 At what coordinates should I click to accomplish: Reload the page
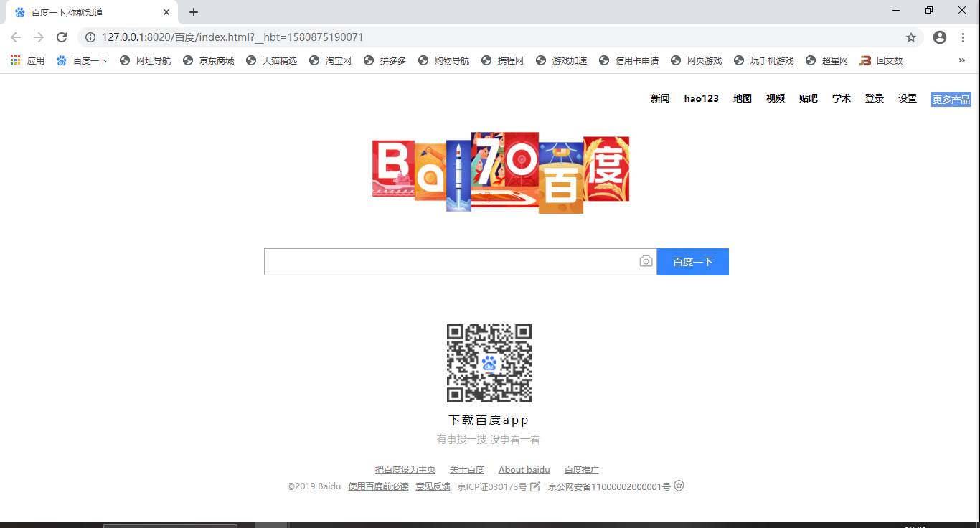(x=62, y=37)
